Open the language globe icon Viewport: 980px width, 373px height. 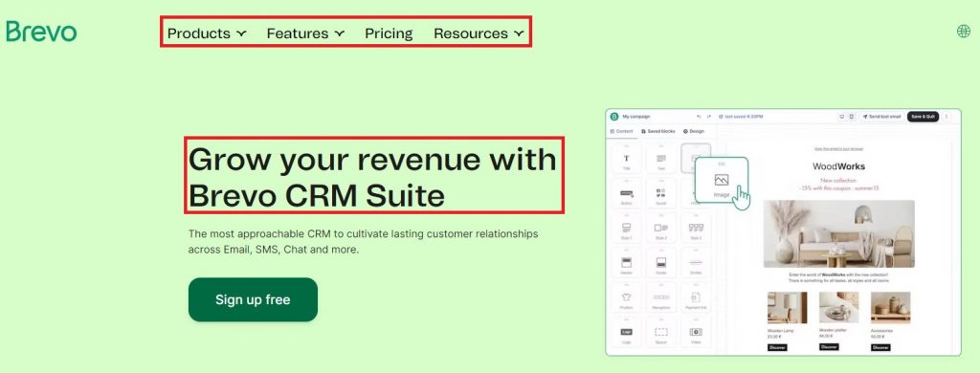coord(964,32)
